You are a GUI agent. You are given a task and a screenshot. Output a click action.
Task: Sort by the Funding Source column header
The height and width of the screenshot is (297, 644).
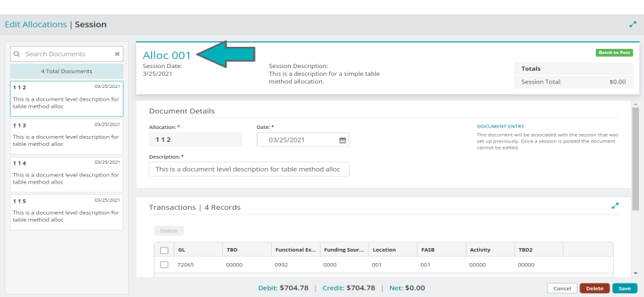343,250
